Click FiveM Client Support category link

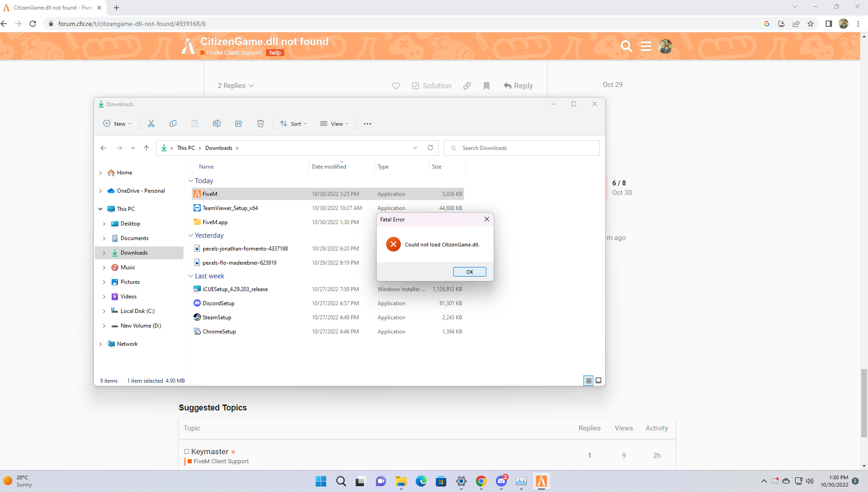234,53
